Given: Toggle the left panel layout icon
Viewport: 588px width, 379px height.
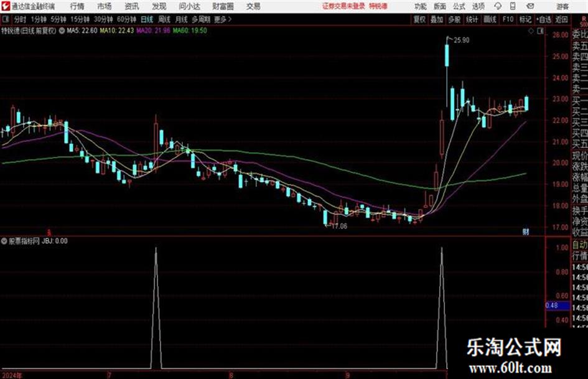Looking at the screenshot, I should 5,19.
